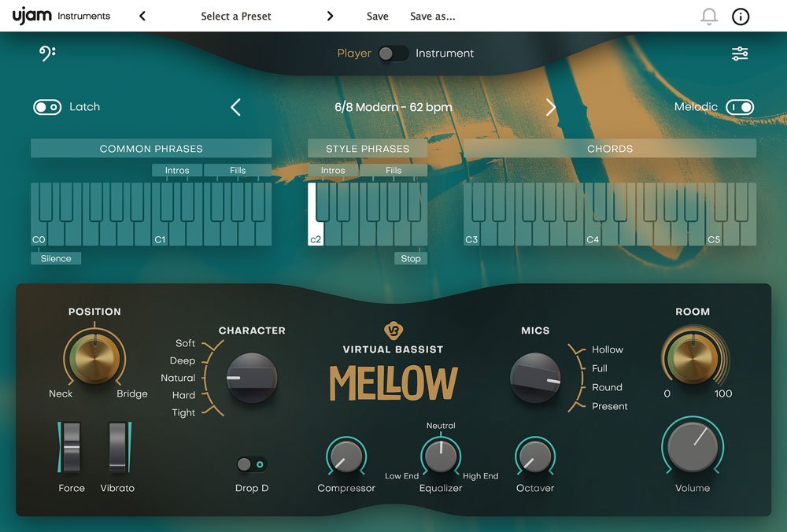Click the bass clef icon
The width and height of the screenshot is (787, 532).
[47, 54]
